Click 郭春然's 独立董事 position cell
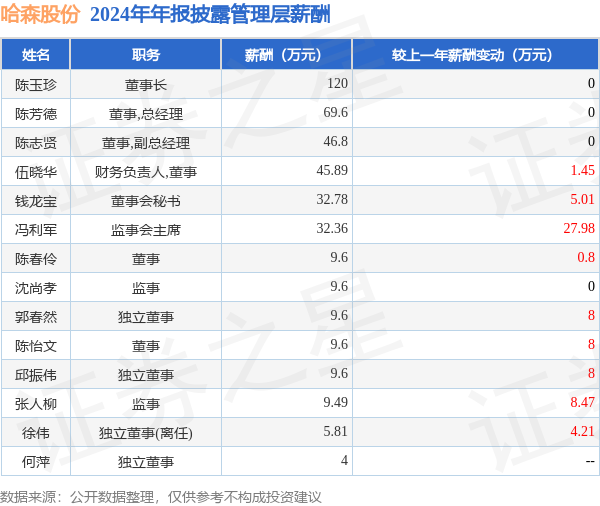Screen dimensions: 600x506 145,317
